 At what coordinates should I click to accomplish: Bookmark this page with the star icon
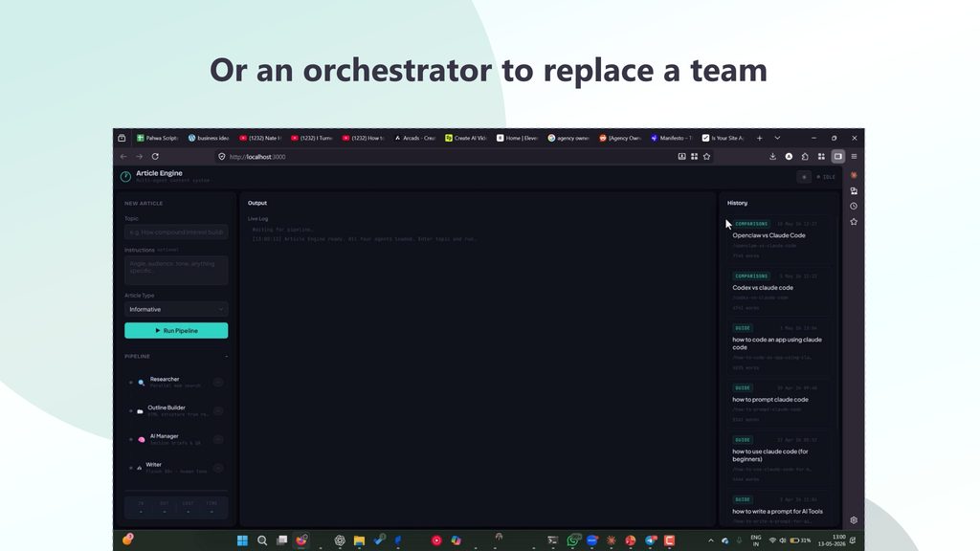tap(707, 157)
